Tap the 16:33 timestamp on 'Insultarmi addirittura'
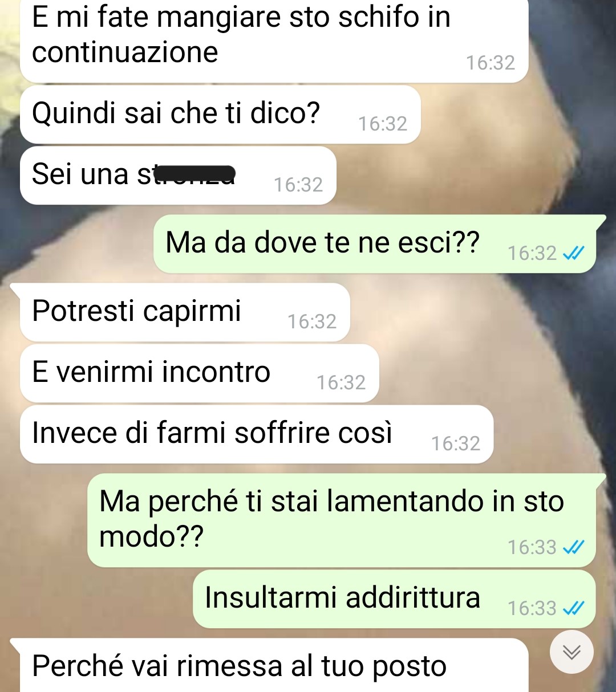The width and height of the screenshot is (616, 692). pyautogui.click(x=532, y=609)
